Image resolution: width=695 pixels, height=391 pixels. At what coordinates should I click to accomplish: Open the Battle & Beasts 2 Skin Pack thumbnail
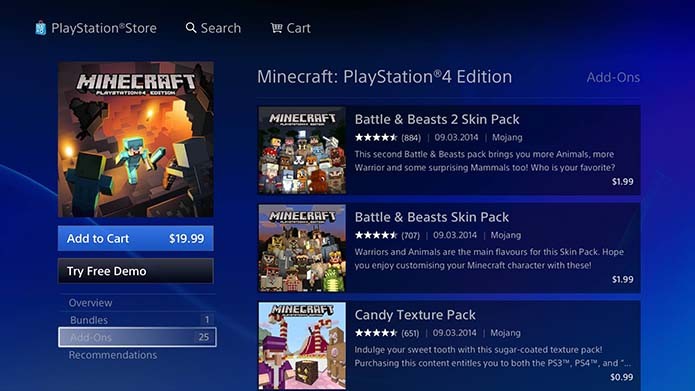point(302,150)
